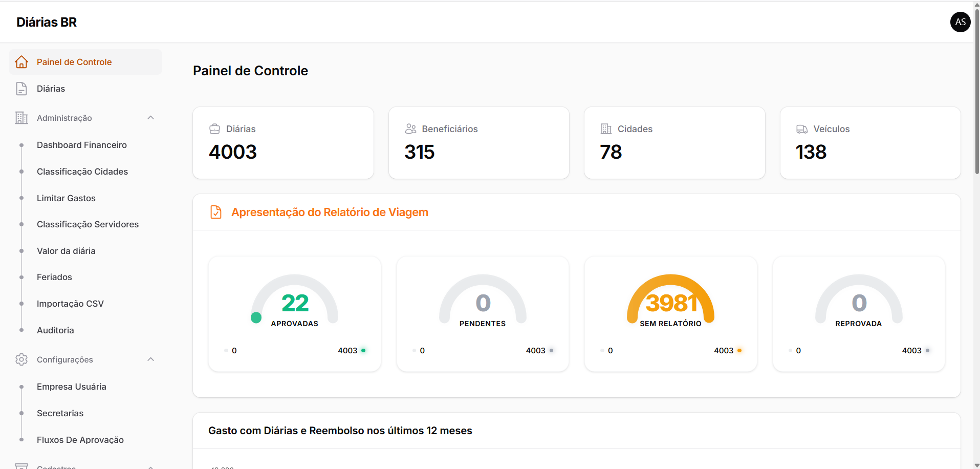Click the Cidades 78 summary card
This screenshot has width=980, height=469.
[674, 143]
